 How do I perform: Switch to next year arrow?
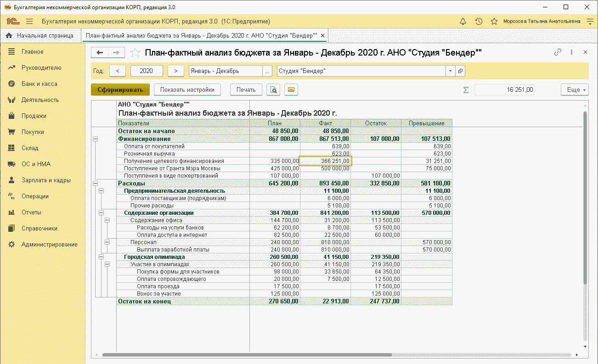[x=176, y=71]
